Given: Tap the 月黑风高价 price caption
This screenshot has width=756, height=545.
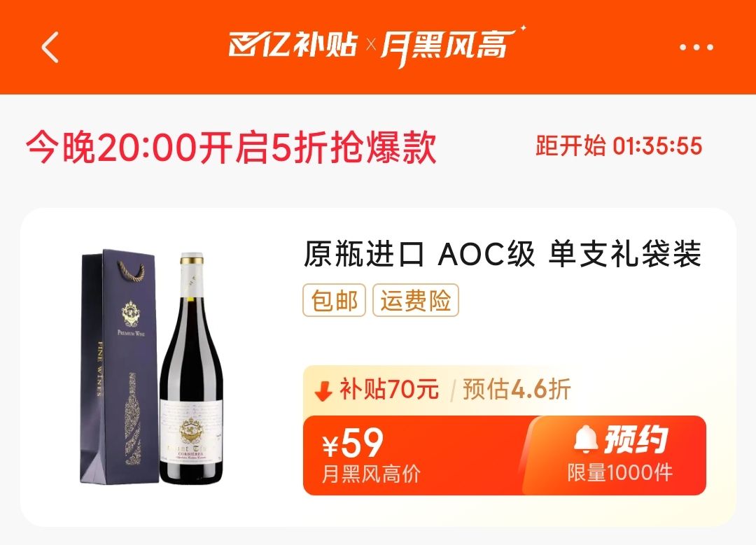Looking at the screenshot, I should coord(371,474).
